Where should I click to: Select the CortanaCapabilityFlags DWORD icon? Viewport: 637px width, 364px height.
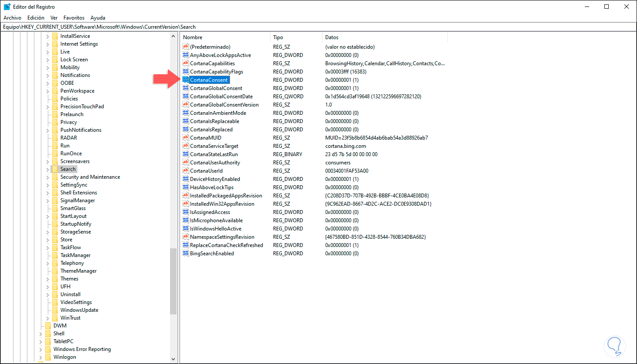pyautogui.click(x=186, y=72)
